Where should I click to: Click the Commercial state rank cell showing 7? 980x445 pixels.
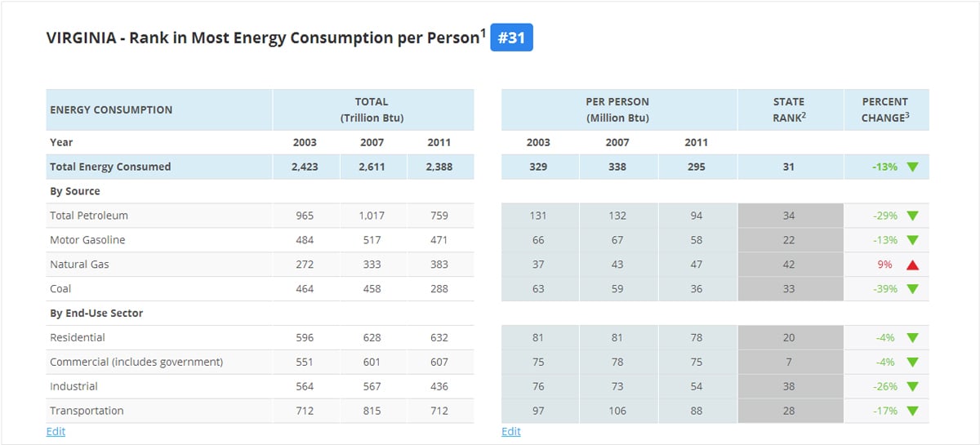coord(789,363)
